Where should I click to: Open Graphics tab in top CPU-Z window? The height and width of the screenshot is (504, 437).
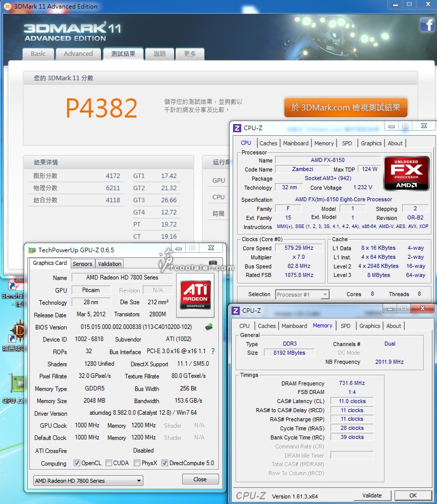point(371,143)
